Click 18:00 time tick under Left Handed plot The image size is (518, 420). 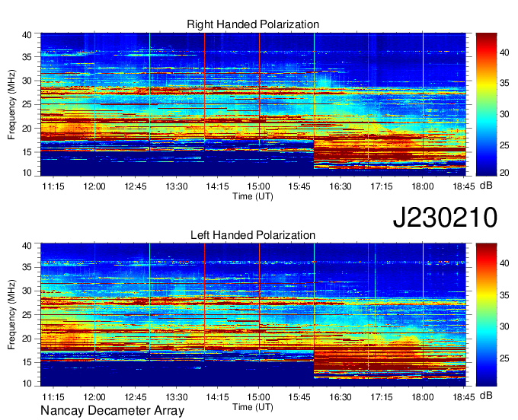[423, 397]
